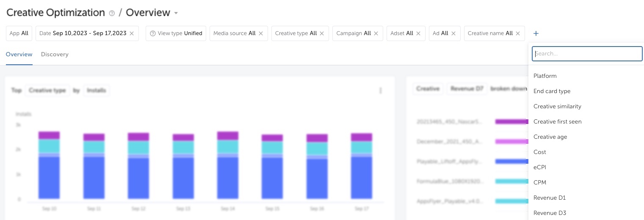This screenshot has height=220, width=644.
Task: Select the Overview tab
Action: point(19,55)
